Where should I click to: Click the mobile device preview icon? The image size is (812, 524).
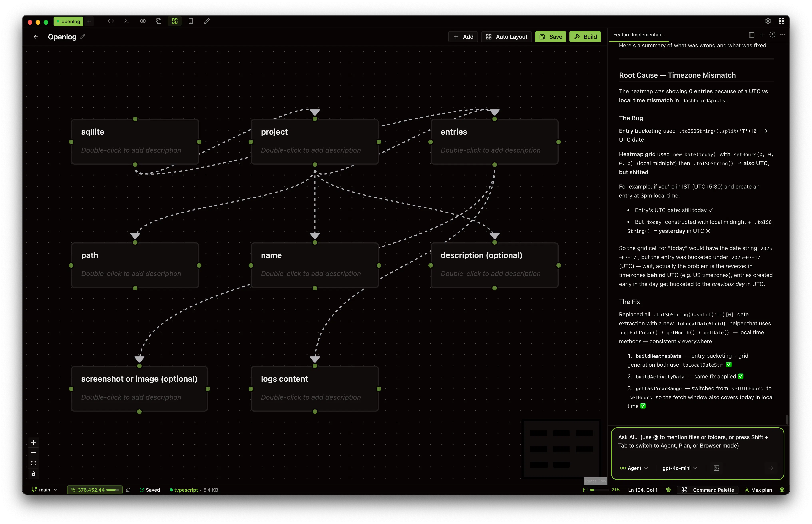191,21
